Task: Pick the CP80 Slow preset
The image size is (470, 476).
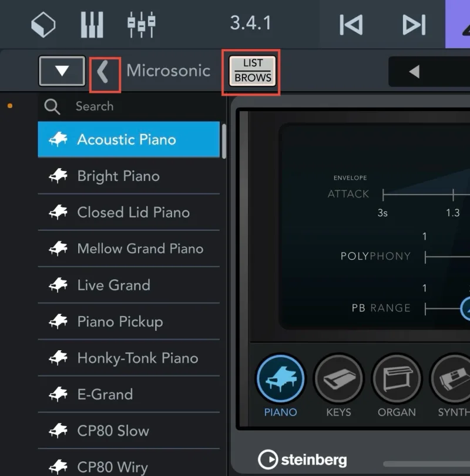Action: coord(129,431)
